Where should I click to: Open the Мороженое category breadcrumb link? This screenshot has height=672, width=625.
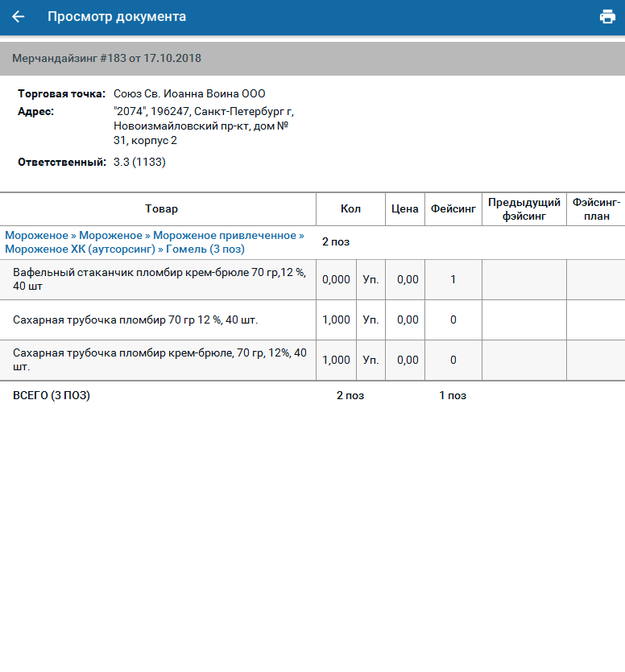(x=155, y=242)
